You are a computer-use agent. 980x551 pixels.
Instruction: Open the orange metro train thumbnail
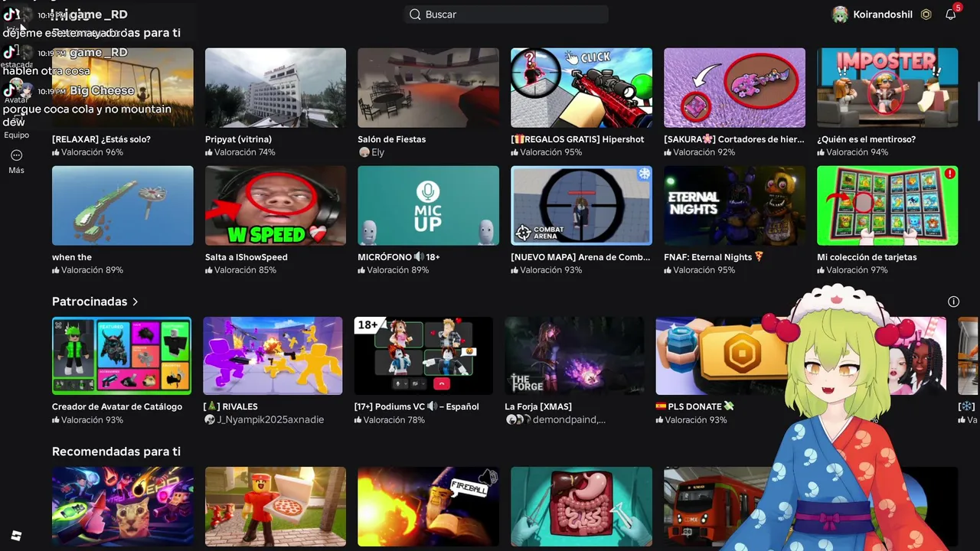point(724,507)
